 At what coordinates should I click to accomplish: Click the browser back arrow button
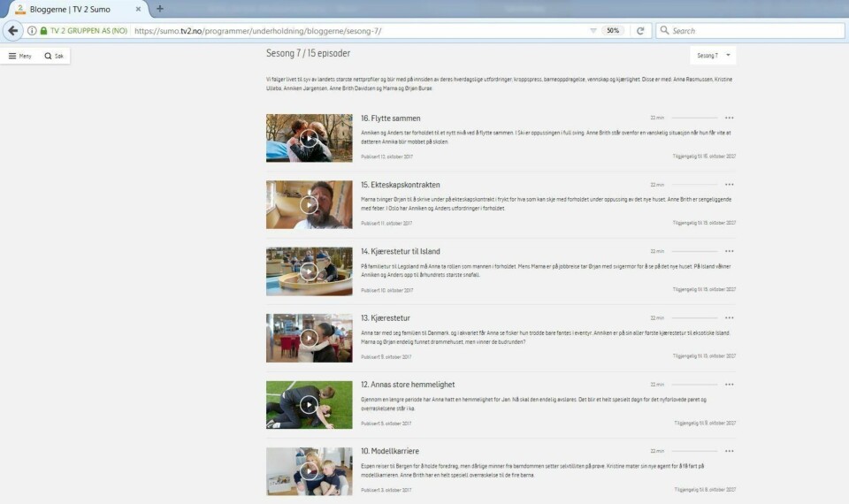click(x=12, y=30)
